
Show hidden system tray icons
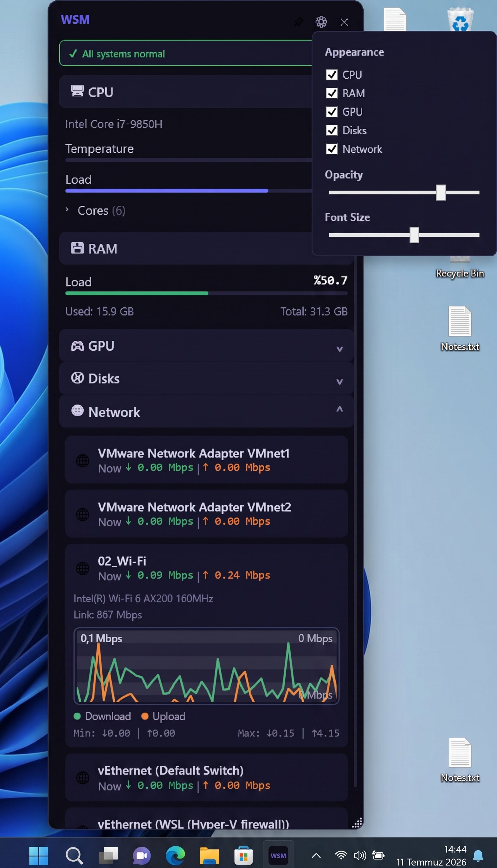[x=316, y=856]
